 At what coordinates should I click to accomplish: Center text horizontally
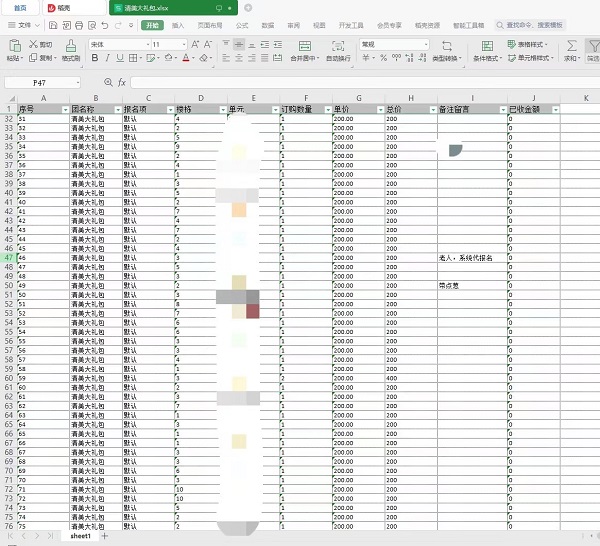coord(239,58)
